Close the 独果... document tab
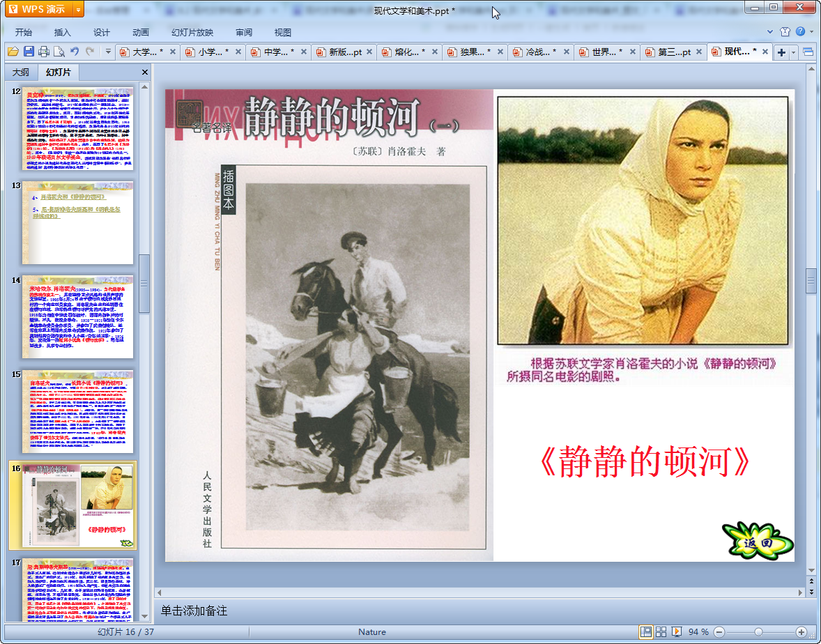The width and height of the screenshot is (821, 644). coord(500,52)
